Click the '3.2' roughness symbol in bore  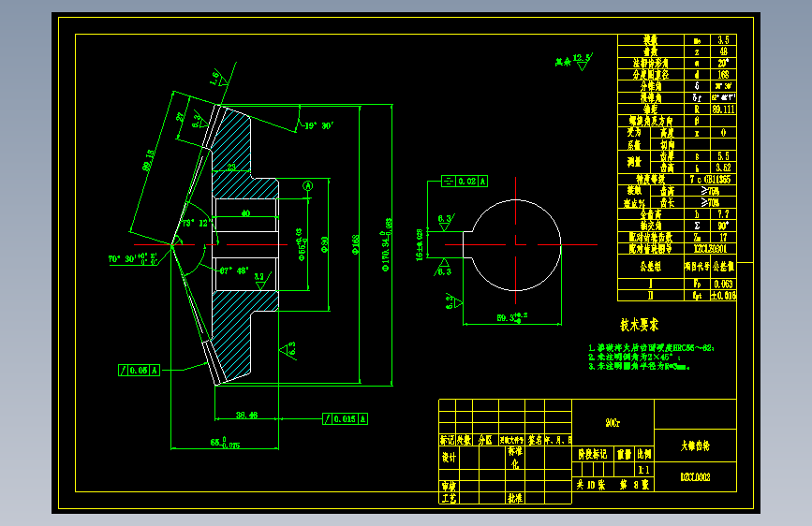pos(260,281)
